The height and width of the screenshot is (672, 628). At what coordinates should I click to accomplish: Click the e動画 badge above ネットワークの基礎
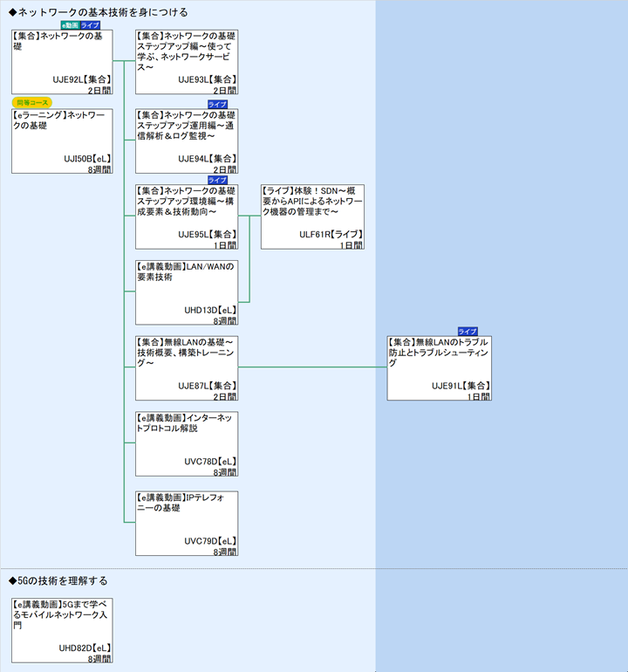pyautogui.click(x=70, y=25)
